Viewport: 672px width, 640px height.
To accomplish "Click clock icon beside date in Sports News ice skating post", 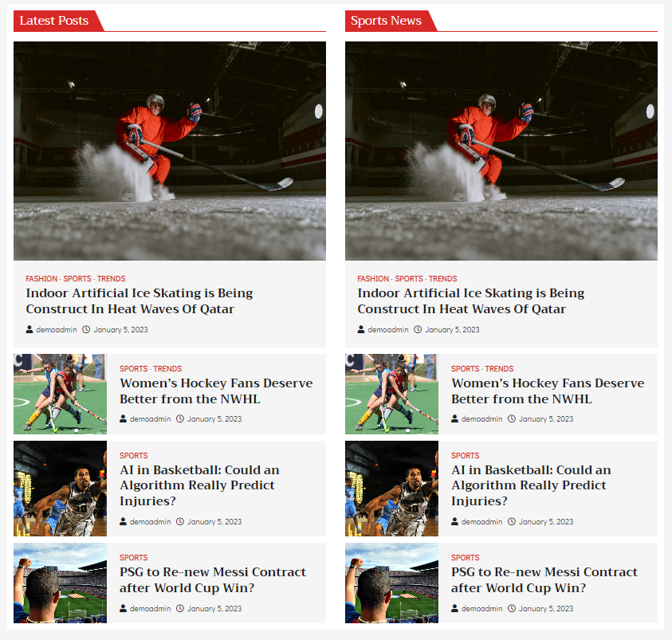I will pos(418,329).
